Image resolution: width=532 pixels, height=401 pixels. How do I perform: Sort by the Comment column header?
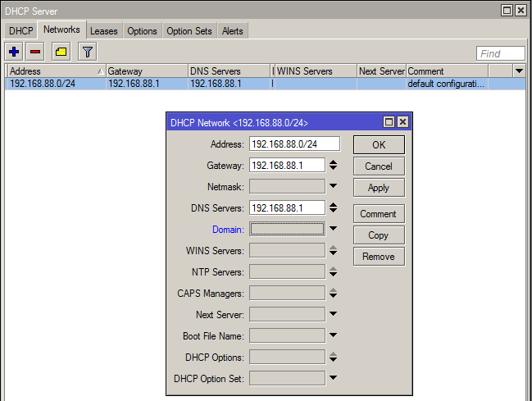pos(448,71)
